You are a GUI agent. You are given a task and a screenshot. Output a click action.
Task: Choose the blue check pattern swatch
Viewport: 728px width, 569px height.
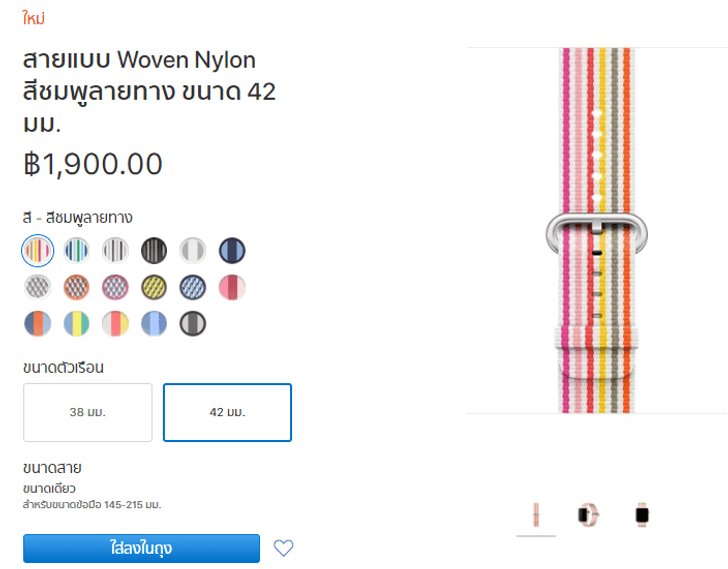pos(193,287)
